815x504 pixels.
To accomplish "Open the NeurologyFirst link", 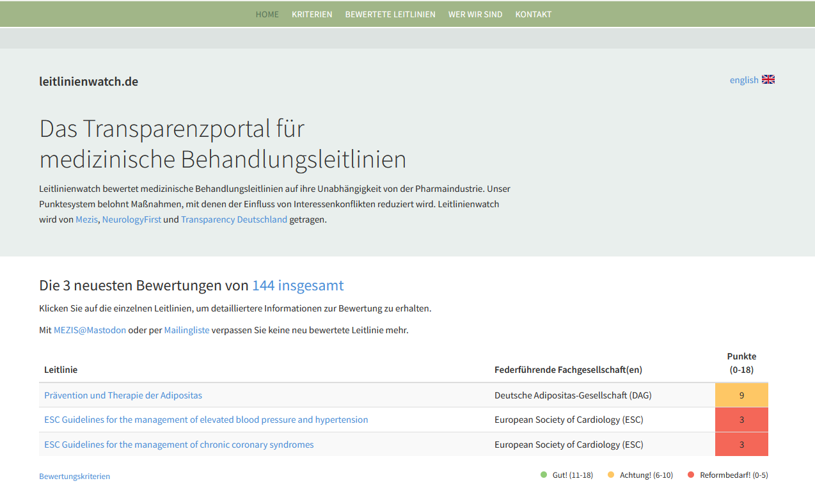I will 131,219.
